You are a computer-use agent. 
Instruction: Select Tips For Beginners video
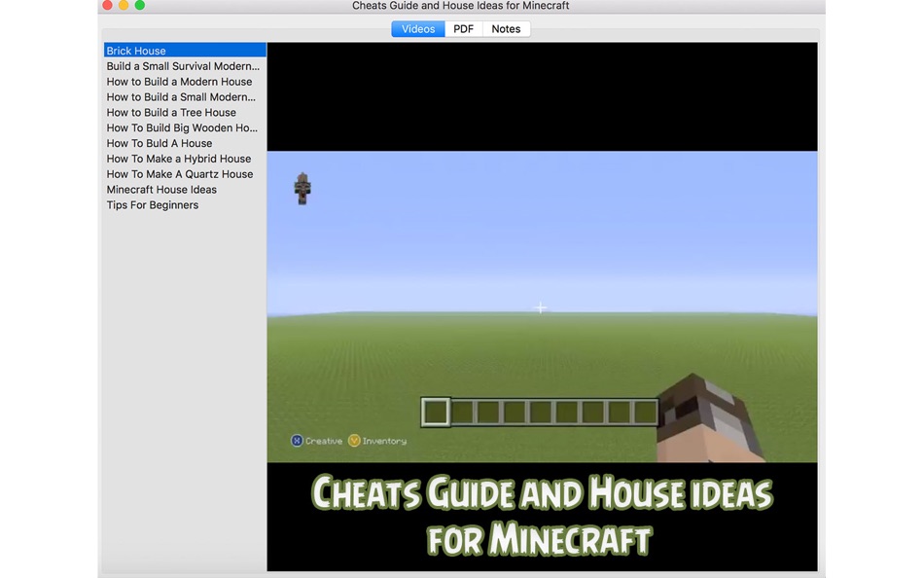tap(185, 204)
